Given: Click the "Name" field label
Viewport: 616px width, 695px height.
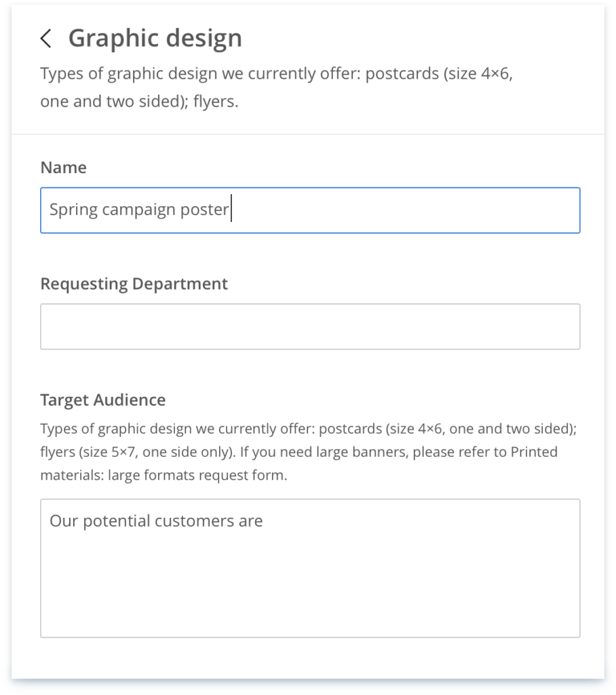Looking at the screenshot, I should tap(64, 168).
